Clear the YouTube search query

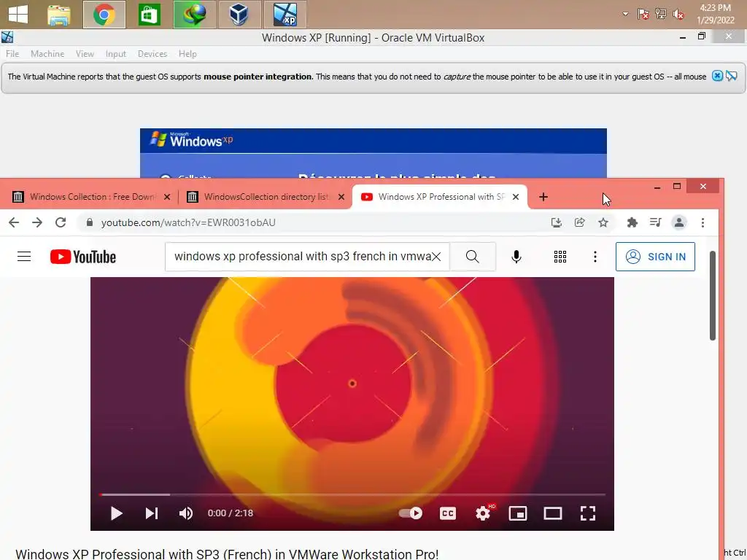point(436,257)
